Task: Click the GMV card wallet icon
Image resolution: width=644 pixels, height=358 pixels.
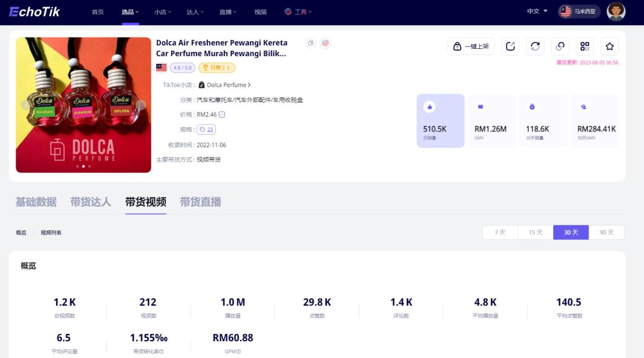Action: pyautogui.click(x=481, y=107)
